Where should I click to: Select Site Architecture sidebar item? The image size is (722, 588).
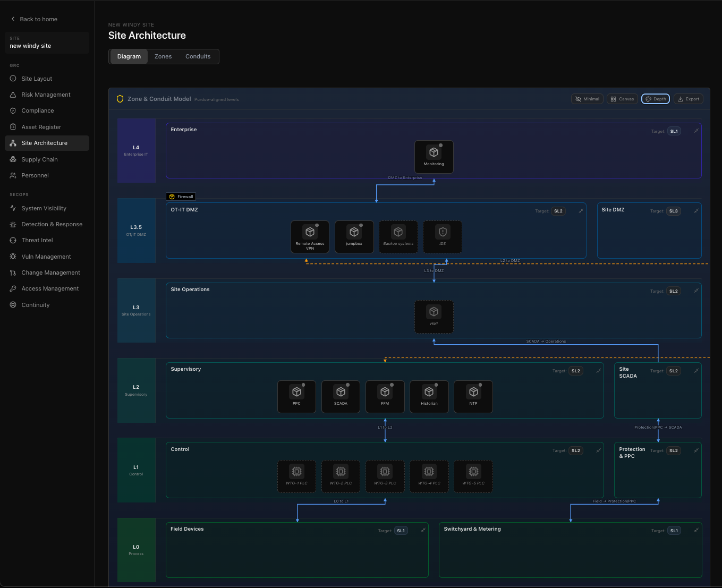[47, 143]
